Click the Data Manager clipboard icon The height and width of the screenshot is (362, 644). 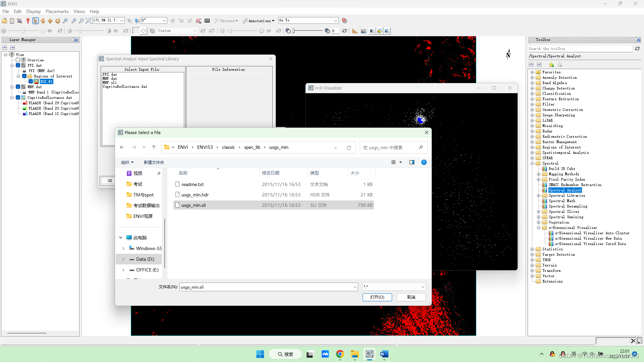[x=12, y=21]
